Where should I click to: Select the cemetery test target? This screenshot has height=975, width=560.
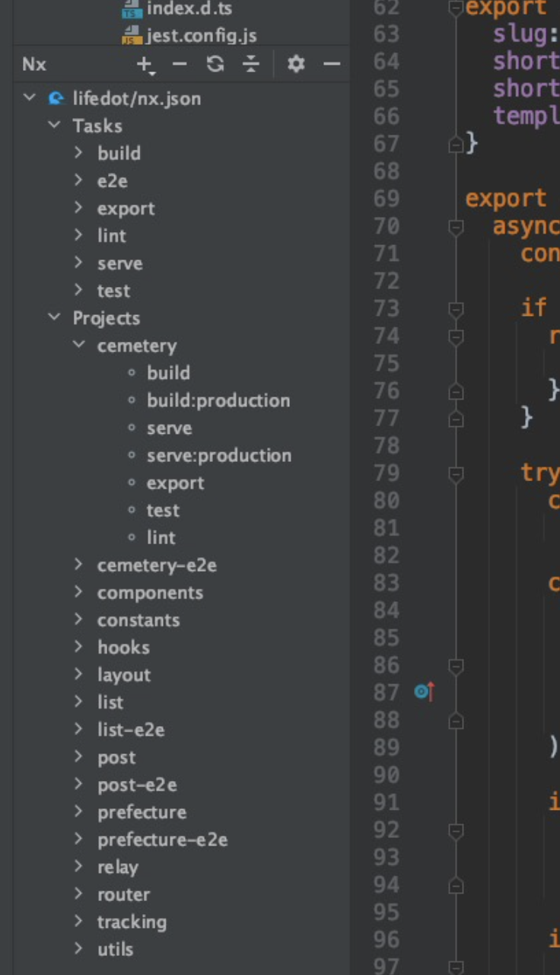[163, 510]
